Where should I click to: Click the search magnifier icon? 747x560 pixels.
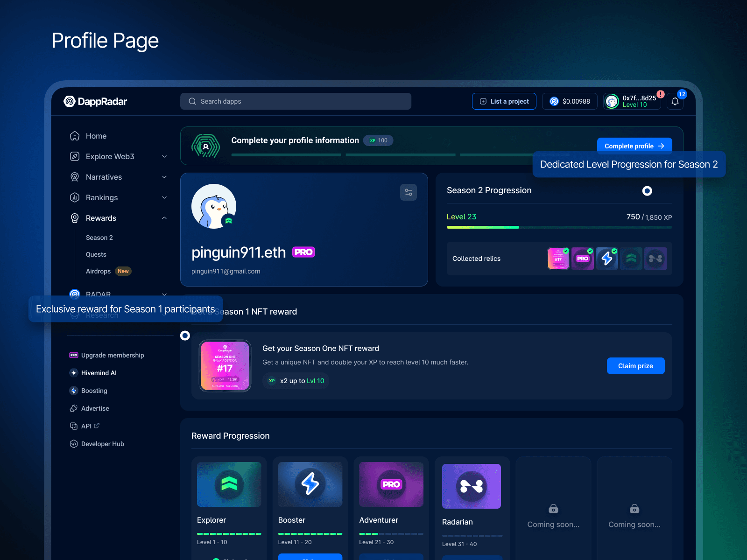click(192, 101)
